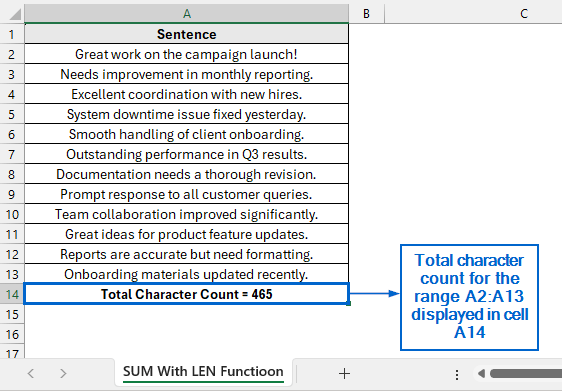Select cell 'Documentation needs a thorough revision.'

[186, 175]
